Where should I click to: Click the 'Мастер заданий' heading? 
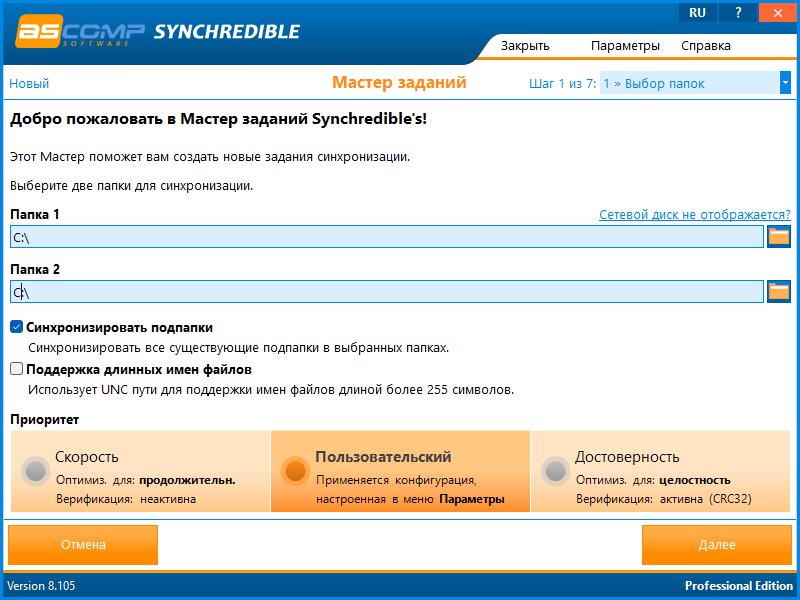click(399, 82)
